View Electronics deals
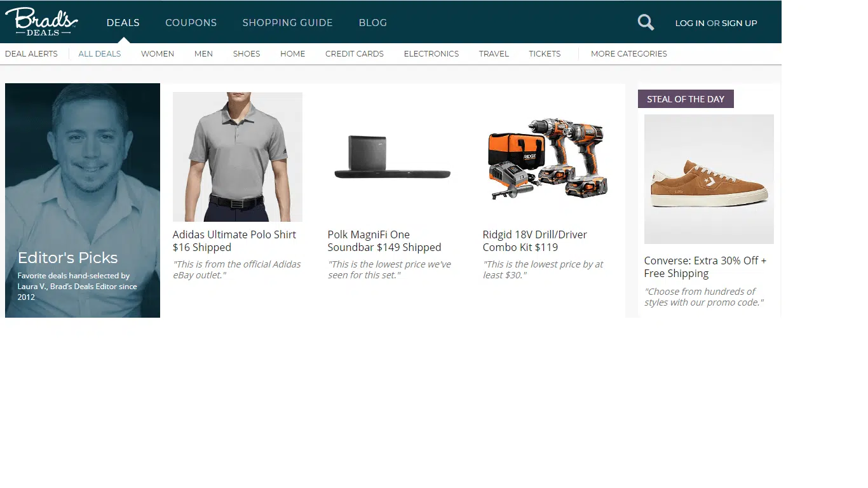This screenshot has width=868, height=488. pos(431,54)
